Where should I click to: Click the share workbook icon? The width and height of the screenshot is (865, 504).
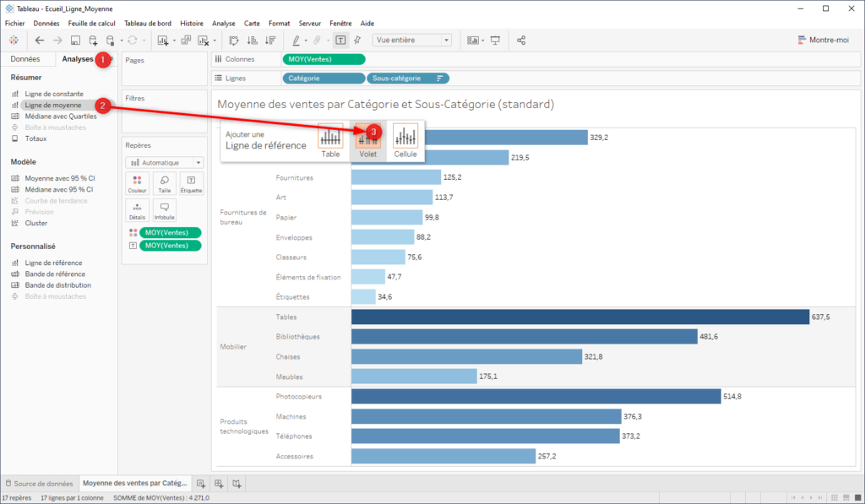[x=520, y=41]
